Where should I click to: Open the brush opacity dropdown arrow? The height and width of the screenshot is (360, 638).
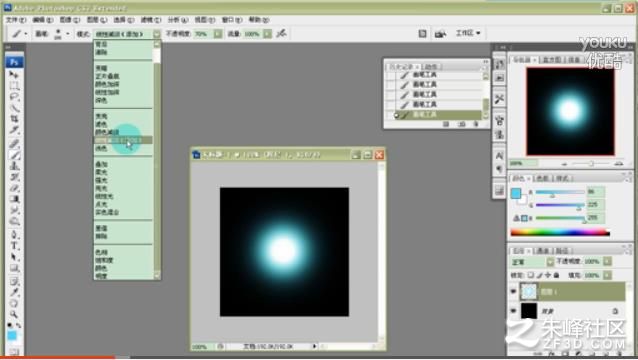click(x=218, y=34)
